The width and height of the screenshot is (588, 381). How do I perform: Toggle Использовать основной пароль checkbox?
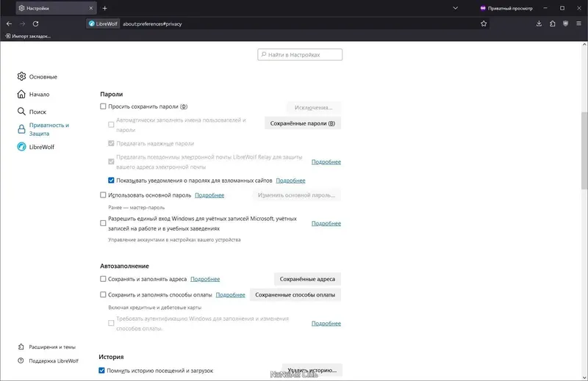(x=103, y=195)
